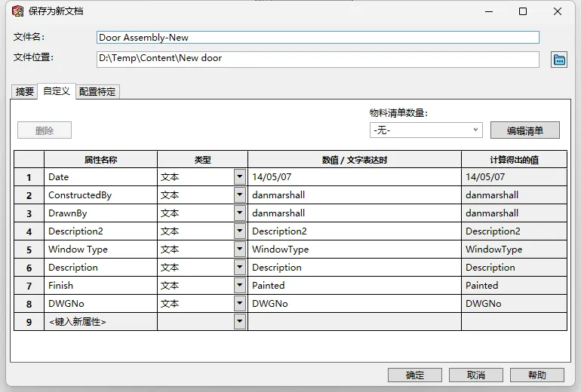
Task: Select the Date property name cell
Action: 100,177
